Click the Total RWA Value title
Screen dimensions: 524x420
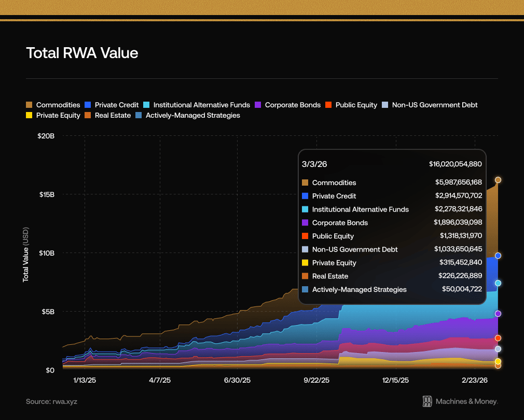tap(82, 53)
